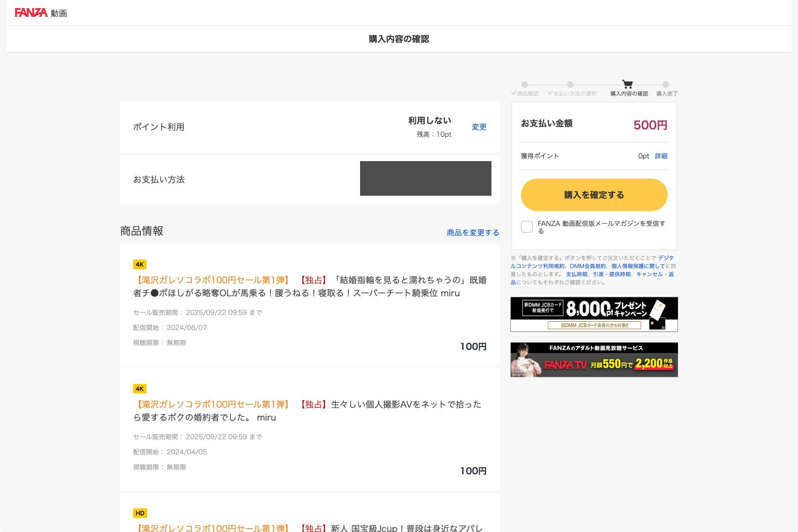Click the shopping cart step icon
This screenshot has height=532, width=798.
coord(627,84)
